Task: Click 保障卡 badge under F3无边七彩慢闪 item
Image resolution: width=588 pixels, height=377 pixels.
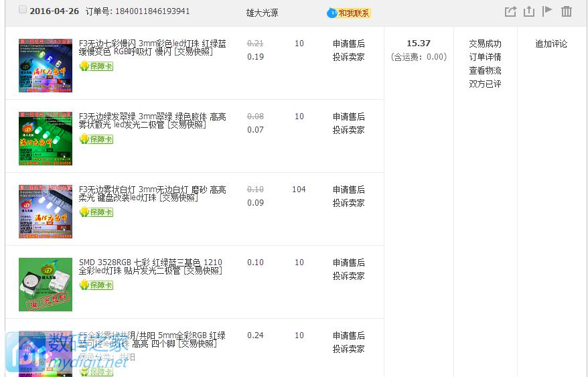Action: [96, 66]
